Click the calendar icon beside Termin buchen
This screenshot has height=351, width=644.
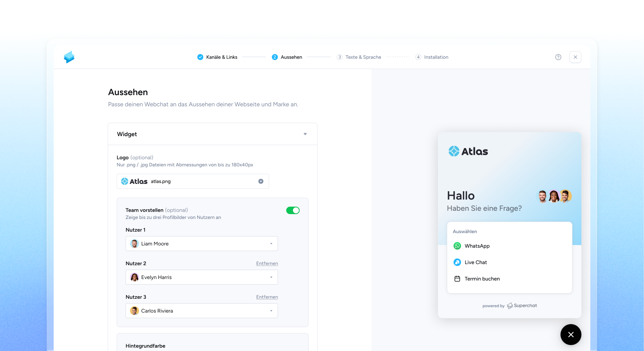(457, 279)
